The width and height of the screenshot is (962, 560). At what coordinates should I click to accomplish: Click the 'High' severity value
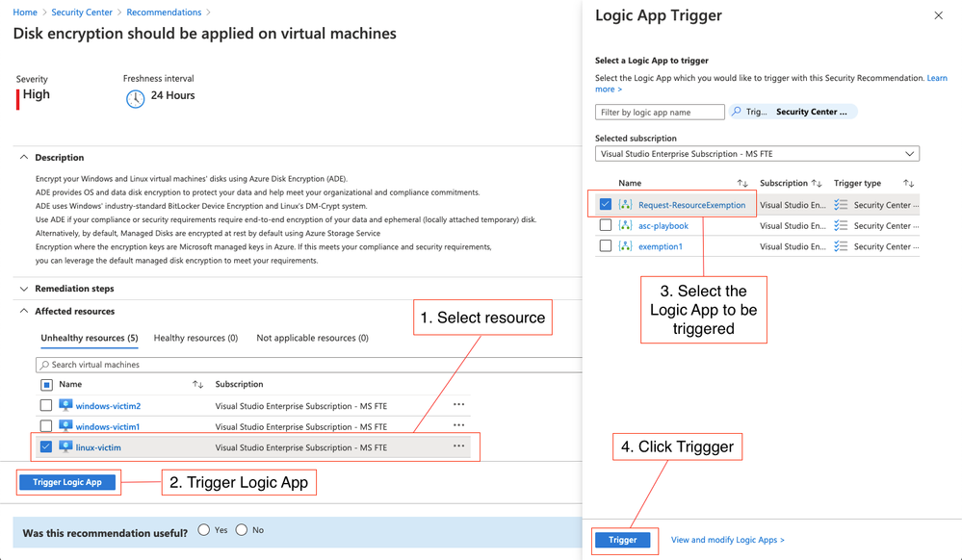(x=37, y=94)
